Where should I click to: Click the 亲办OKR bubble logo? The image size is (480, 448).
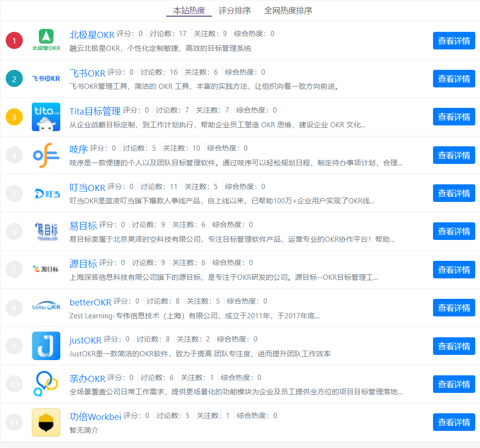tap(46, 384)
